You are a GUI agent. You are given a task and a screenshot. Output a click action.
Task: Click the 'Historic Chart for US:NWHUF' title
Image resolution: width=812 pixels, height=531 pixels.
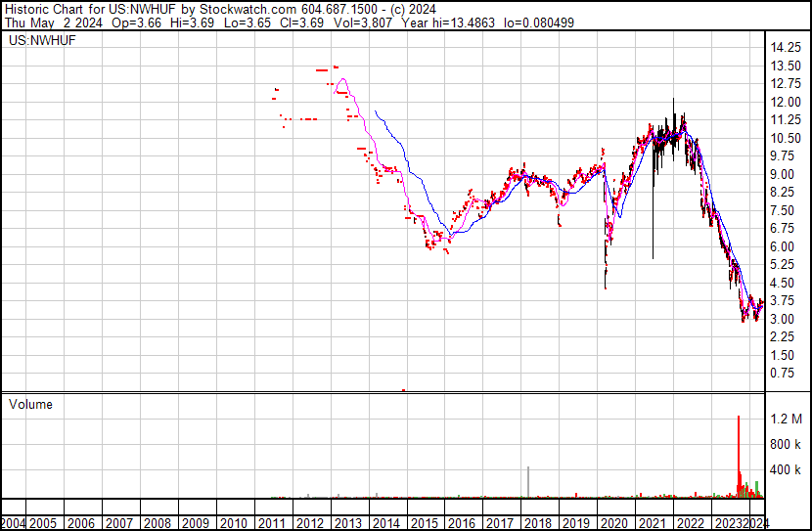pyautogui.click(x=91, y=9)
